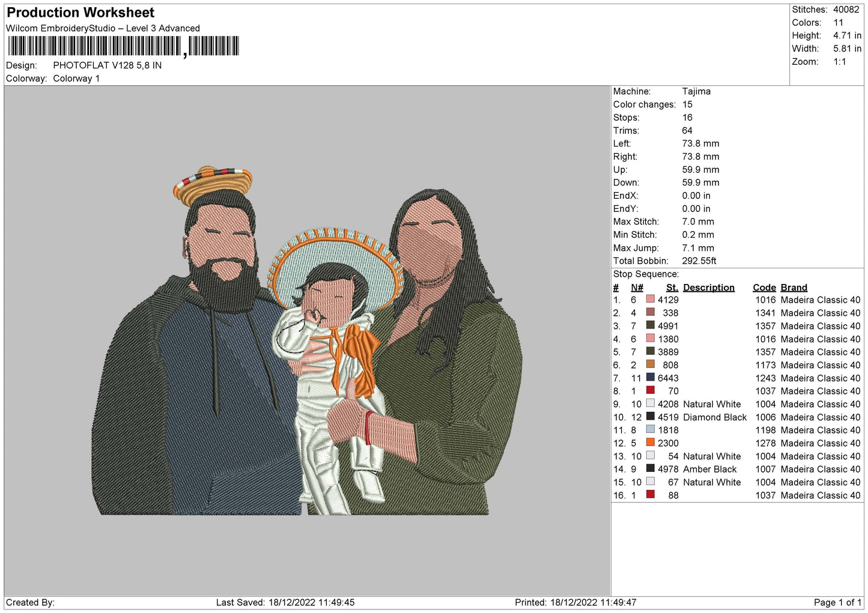
Task: Click the Zoom value '1:1'
Action: point(839,62)
